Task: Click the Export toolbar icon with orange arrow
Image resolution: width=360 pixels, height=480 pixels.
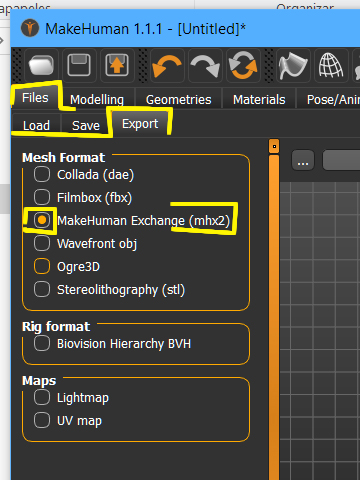Action: 117,65
